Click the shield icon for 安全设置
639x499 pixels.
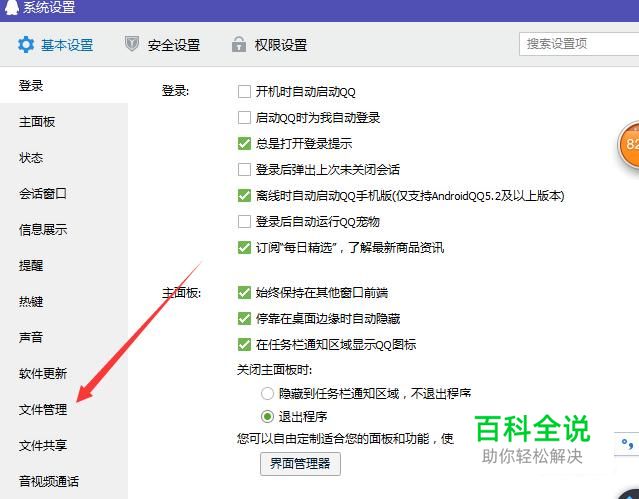[x=132, y=44]
